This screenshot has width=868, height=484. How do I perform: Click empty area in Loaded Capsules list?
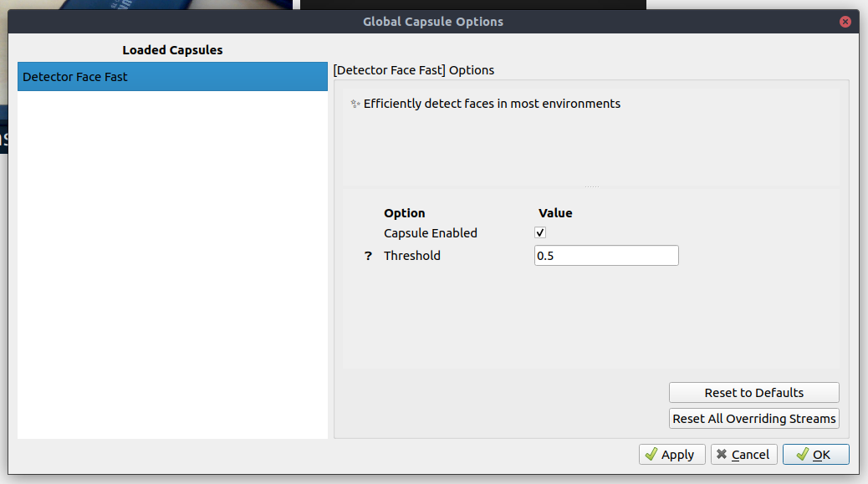pos(172,266)
